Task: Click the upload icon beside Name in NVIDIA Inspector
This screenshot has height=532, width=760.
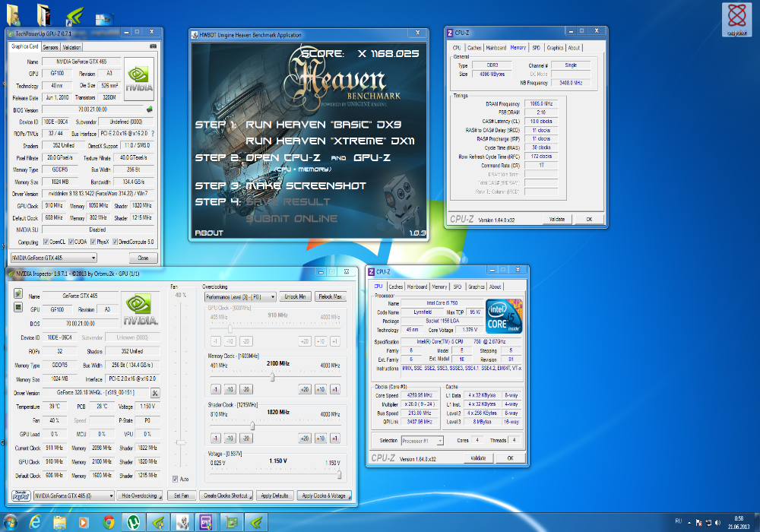Action: pyautogui.click(x=18, y=293)
